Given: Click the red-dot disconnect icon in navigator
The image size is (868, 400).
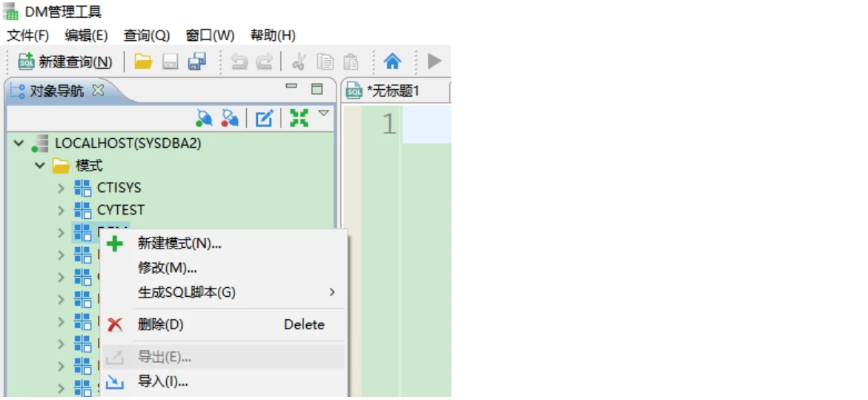Looking at the screenshot, I should 230,117.
